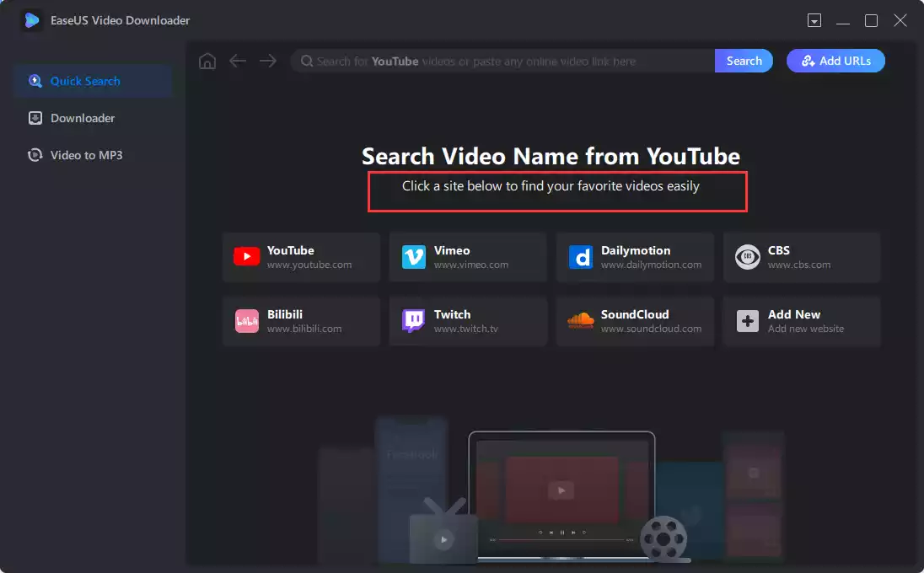Click the www.cbs.com link text

[799, 265]
